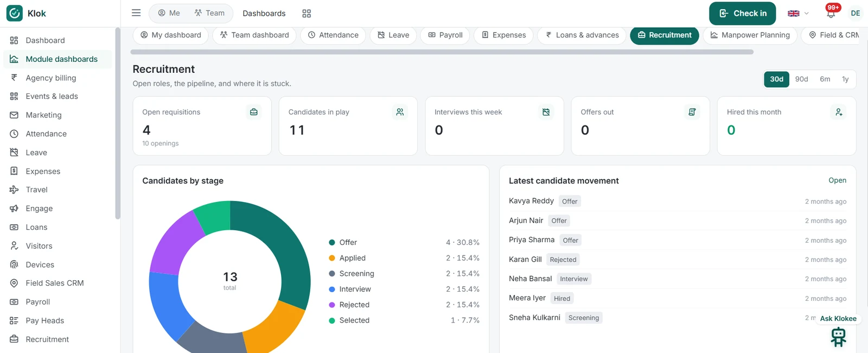Click the rupee icon next to Agency billing
This screenshot has height=353, width=868.
[14, 78]
